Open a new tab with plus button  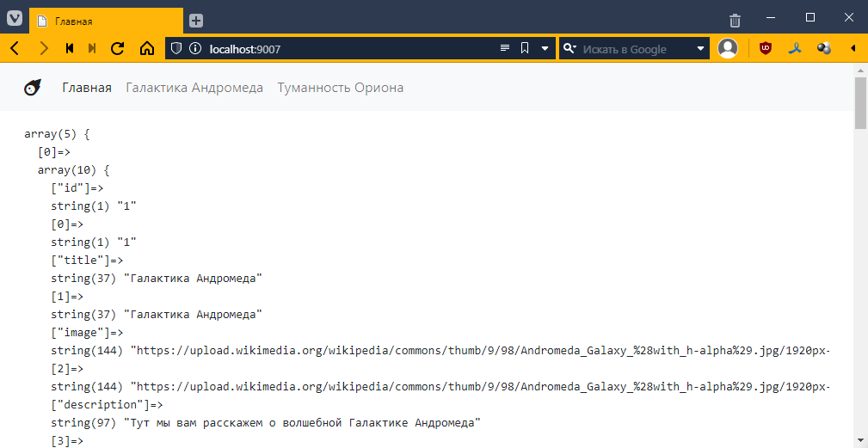(x=196, y=21)
